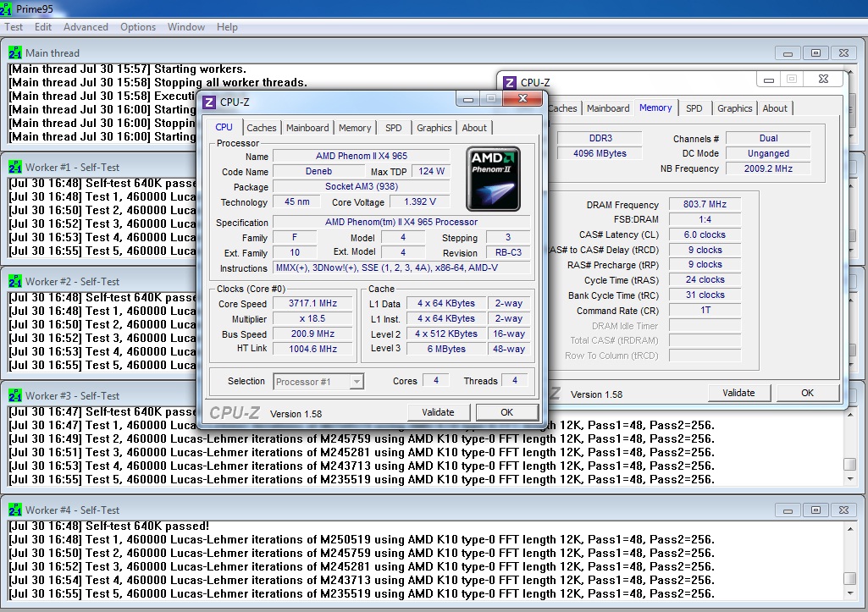
Task: Click the processor Name field AMD Phenom II X4 965
Action: [362, 156]
